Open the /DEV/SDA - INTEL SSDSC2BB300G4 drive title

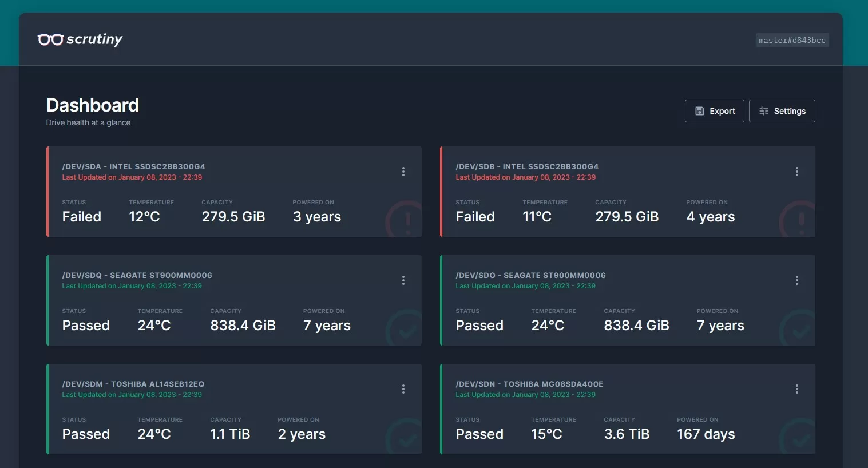point(133,166)
